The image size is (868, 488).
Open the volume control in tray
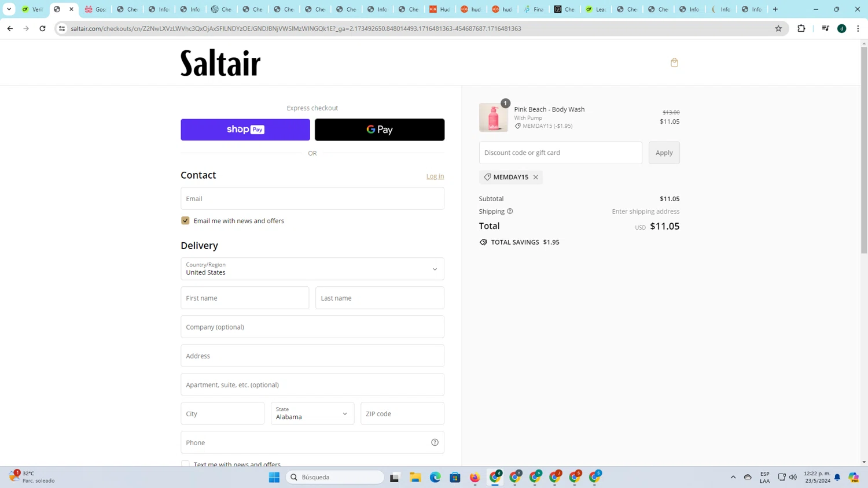[793, 477]
